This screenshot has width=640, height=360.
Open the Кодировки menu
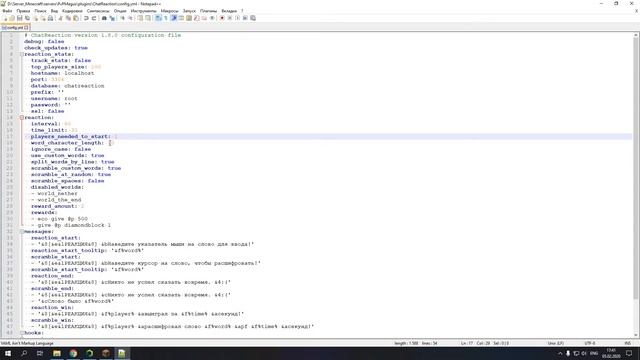(72, 11)
